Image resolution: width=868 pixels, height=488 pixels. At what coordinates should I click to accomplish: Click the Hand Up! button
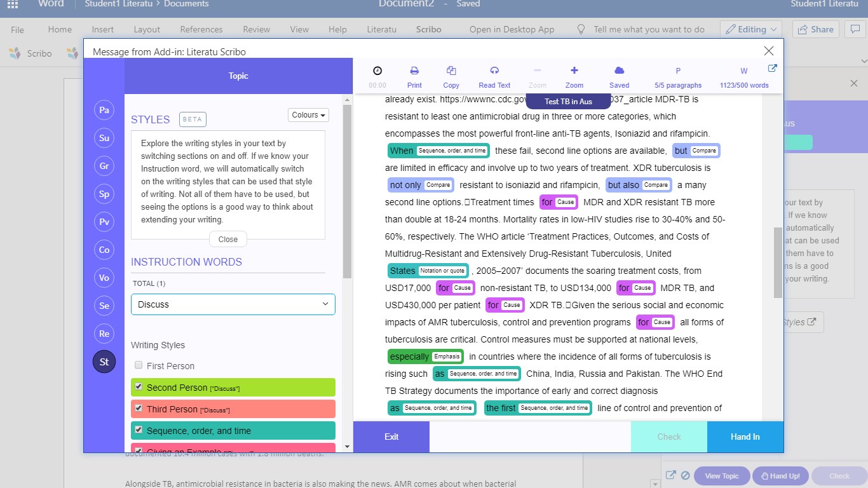click(x=780, y=476)
